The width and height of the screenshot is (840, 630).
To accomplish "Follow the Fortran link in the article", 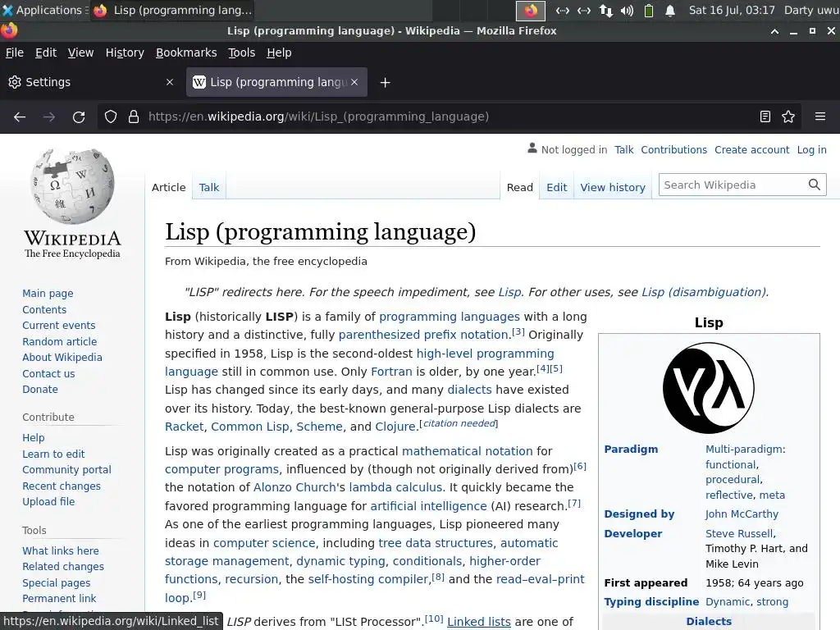I will coord(391,372).
